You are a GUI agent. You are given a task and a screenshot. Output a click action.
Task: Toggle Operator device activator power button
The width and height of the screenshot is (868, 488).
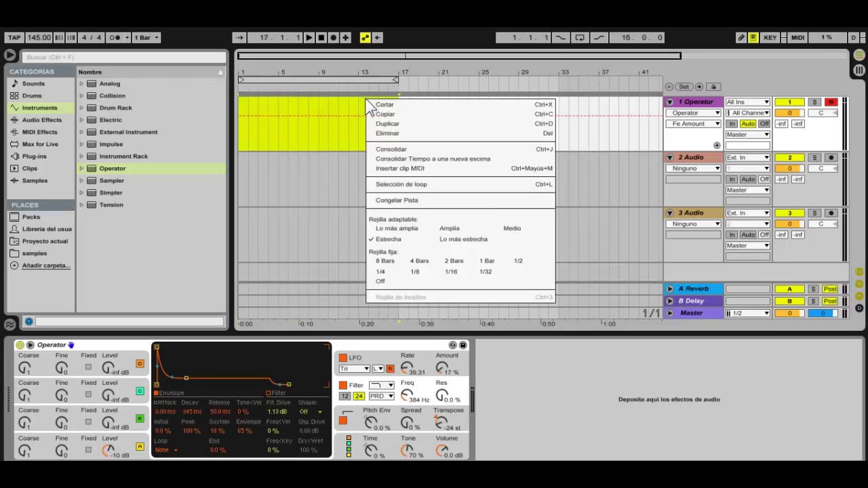pyautogui.click(x=20, y=345)
